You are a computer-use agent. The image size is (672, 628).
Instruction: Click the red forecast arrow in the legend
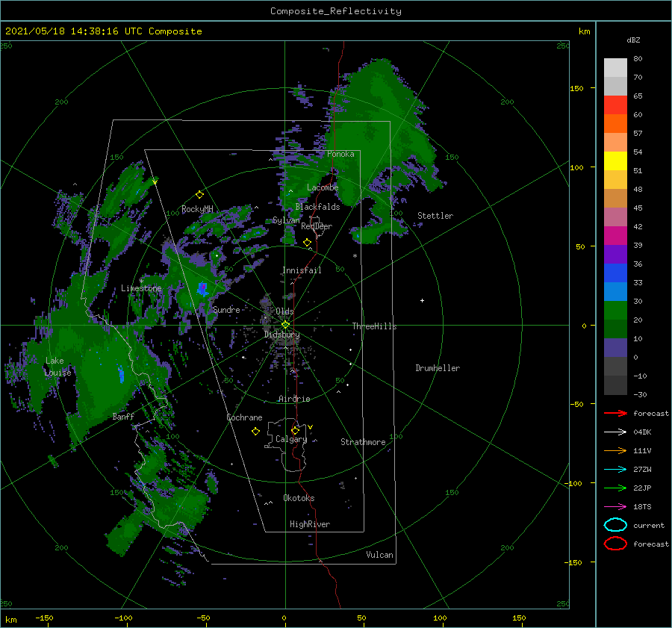pyautogui.click(x=615, y=413)
